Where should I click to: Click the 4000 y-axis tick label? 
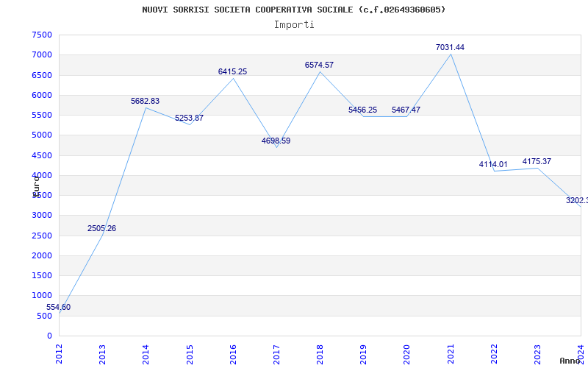(42, 175)
